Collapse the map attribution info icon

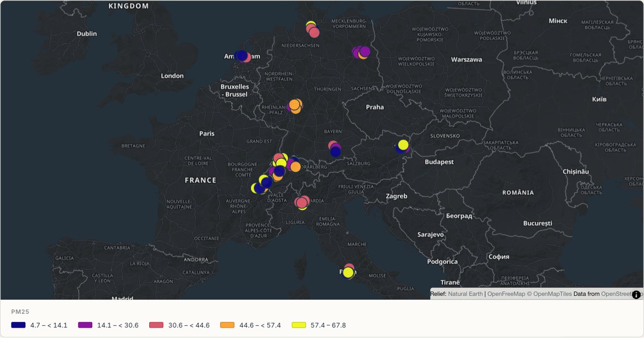[x=636, y=294]
